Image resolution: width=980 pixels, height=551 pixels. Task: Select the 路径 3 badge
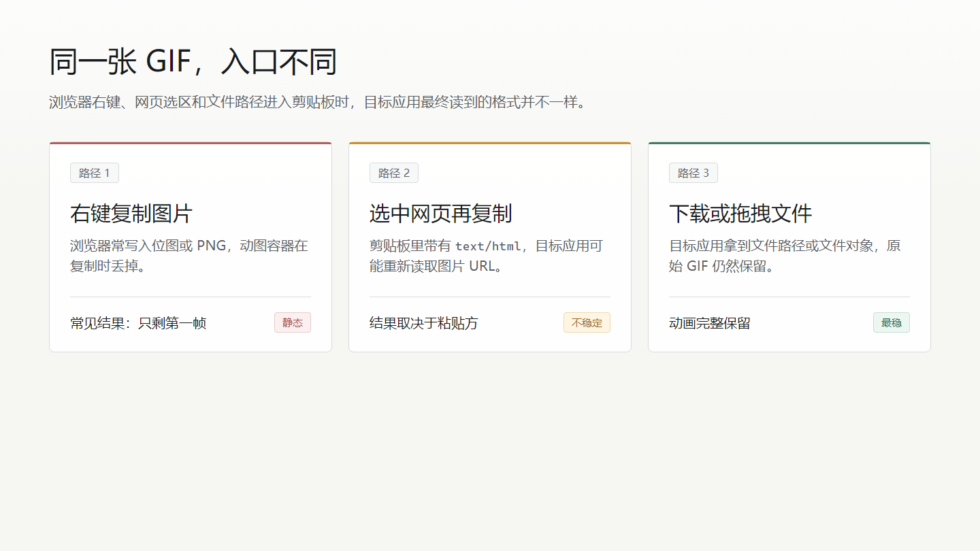point(693,173)
